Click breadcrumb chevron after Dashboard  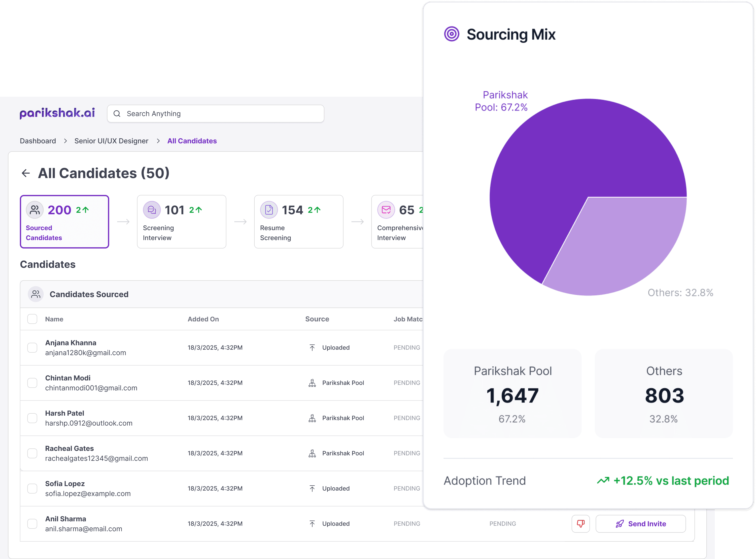pos(65,141)
